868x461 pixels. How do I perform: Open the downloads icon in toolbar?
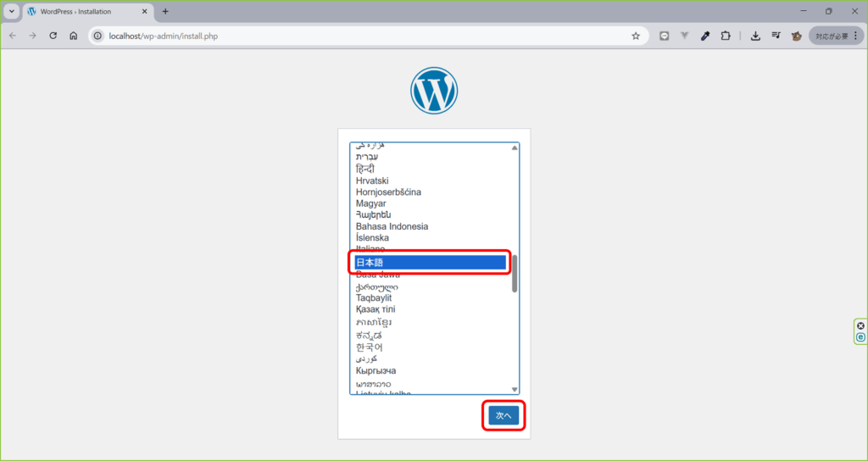click(x=755, y=36)
